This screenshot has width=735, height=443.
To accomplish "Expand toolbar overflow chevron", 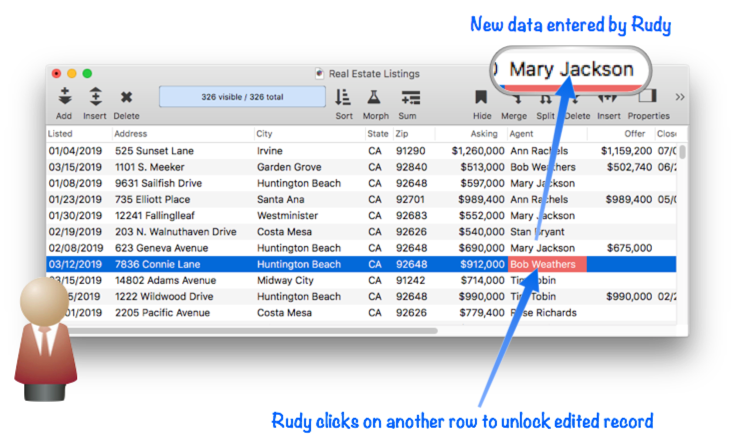I will (x=680, y=97).
